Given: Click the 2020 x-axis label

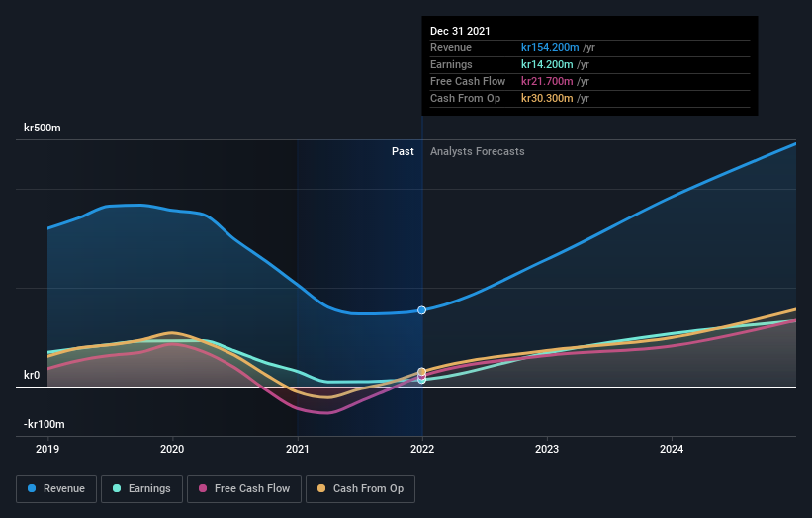Looking at the screenshot, I should click(172, 449).
